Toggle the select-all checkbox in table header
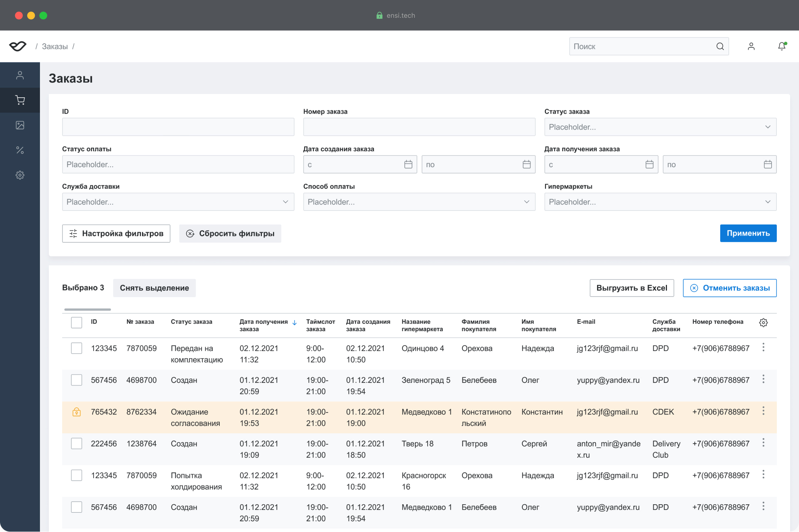The width and height of the screenshot is (799, 532). click(77, 323)
